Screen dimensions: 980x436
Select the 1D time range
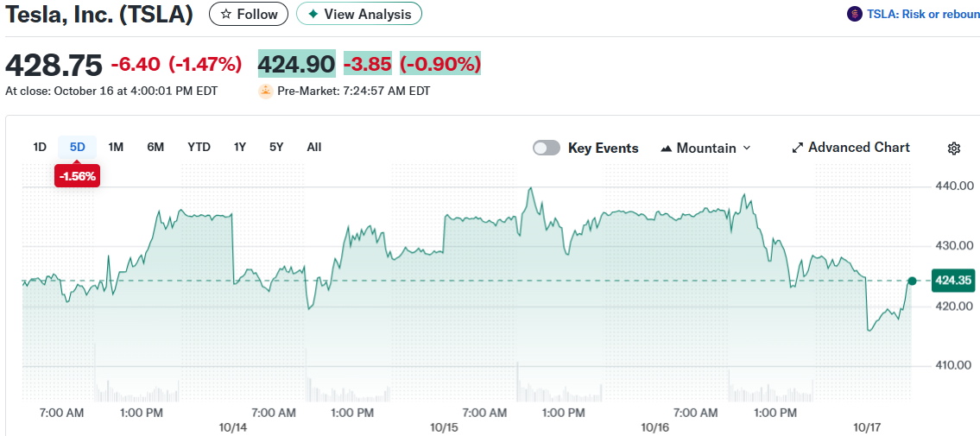click(40, 147)
